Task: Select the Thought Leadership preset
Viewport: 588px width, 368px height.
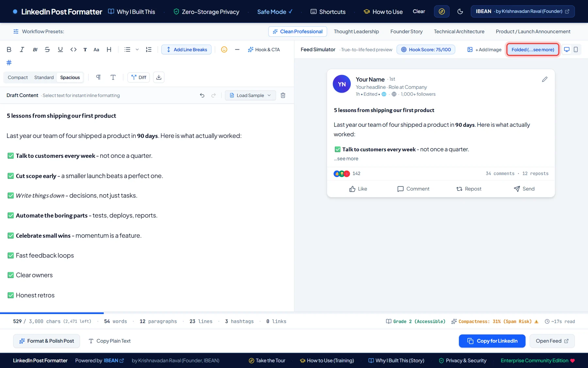Action: (356, 31)
